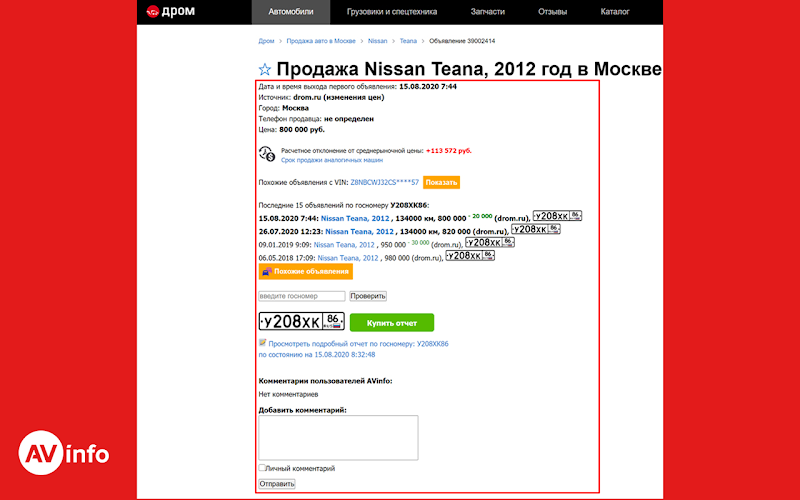Click the 'не определен' seller phone text
This screenshot has height=500, width=800.
pyautogui.click(x=349, y=119)
